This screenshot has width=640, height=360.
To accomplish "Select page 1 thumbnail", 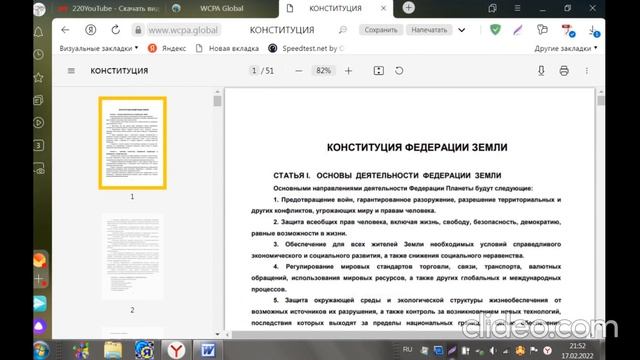I will click(x=132, y=143).
